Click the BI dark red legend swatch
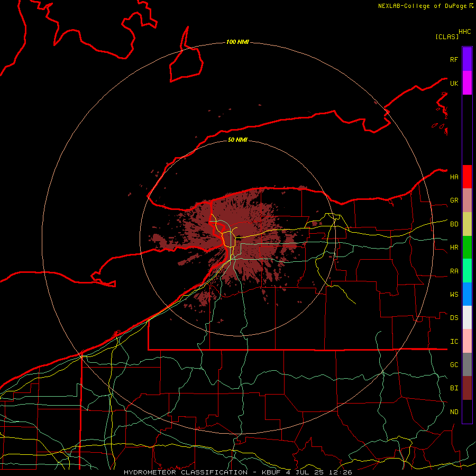The width and height of the screenshot is (476, 476). [467, 388]
